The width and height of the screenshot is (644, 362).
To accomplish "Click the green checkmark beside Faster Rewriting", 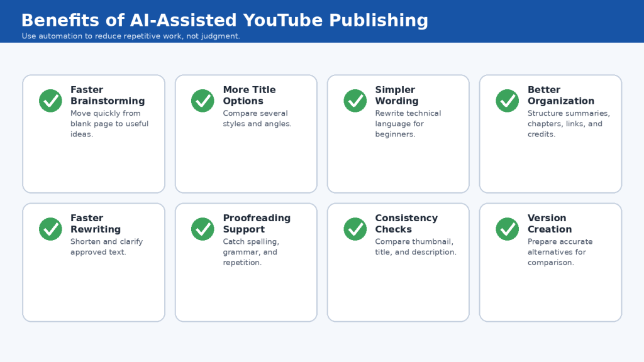I will pyautogui.click(x=50, y=229).
